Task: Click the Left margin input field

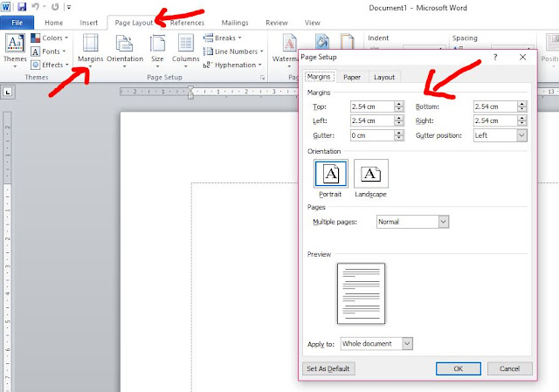Action: pyautogui.click(x=372, y=120)
